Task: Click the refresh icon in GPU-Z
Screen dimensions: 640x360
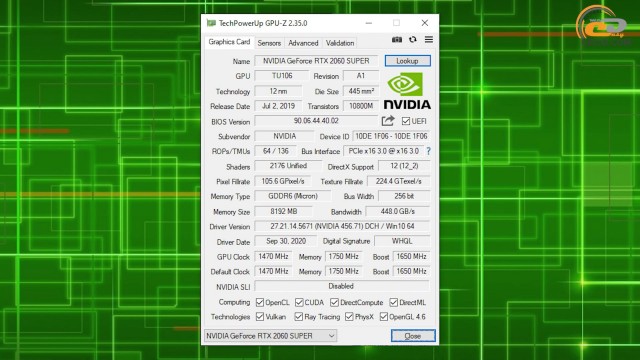Action: [413, 40]
